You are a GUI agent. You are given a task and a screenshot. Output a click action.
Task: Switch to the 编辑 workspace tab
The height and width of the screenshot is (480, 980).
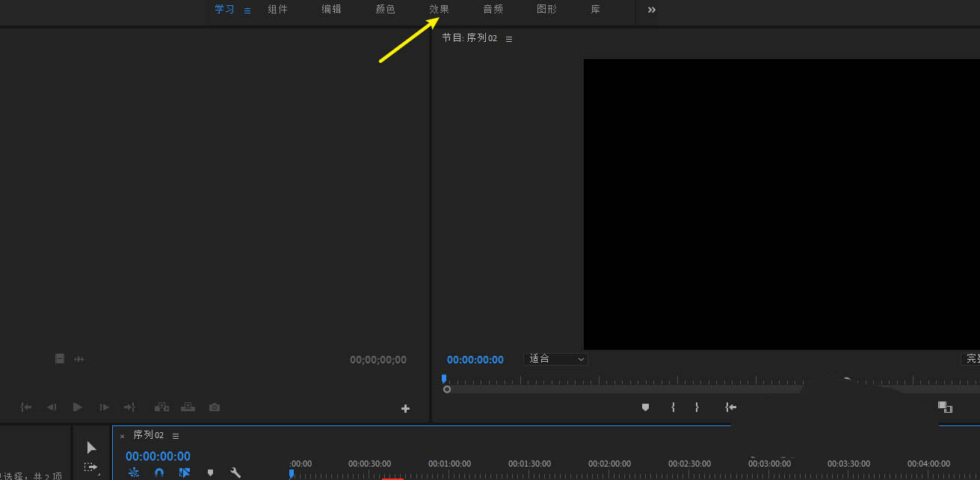pyautogui.click(x=332, y=10)
